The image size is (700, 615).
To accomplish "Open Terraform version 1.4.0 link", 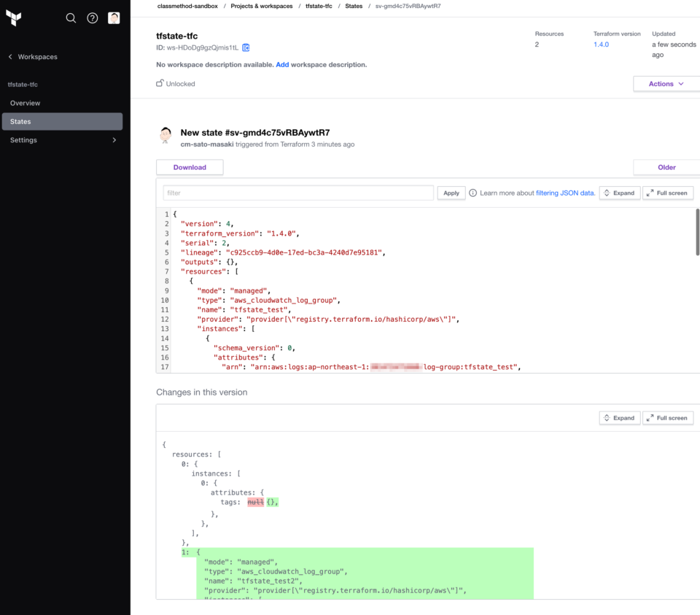I will (601, 45).
